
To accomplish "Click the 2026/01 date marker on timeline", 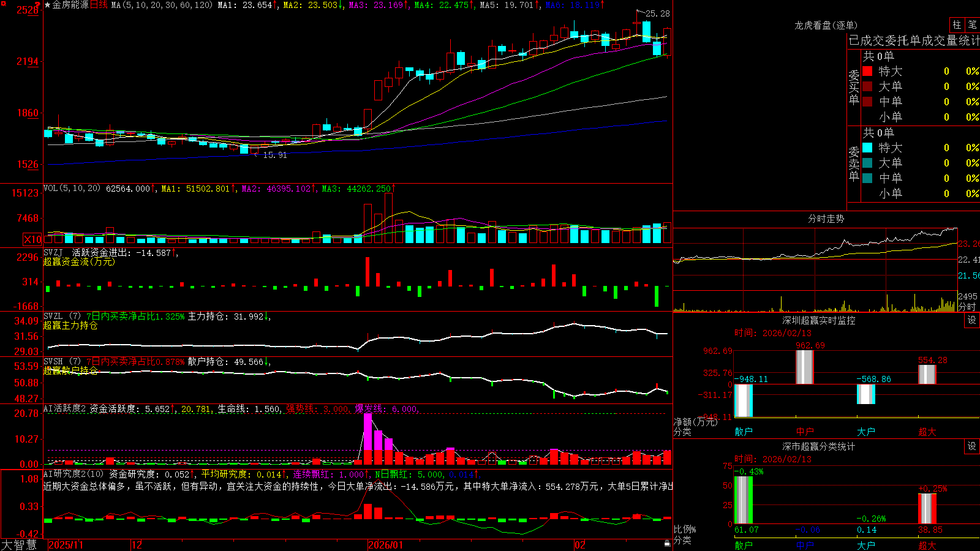I will [386, 544].
